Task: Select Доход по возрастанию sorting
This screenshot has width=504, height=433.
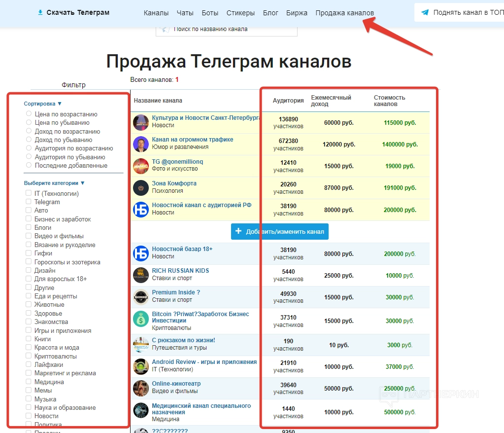Action: pyautogui.click(x=29, y=131)
